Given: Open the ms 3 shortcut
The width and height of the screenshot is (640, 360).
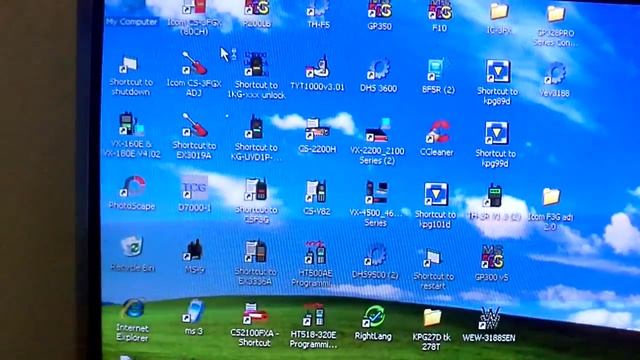Looking at the screenshot, I should [194, 318].
